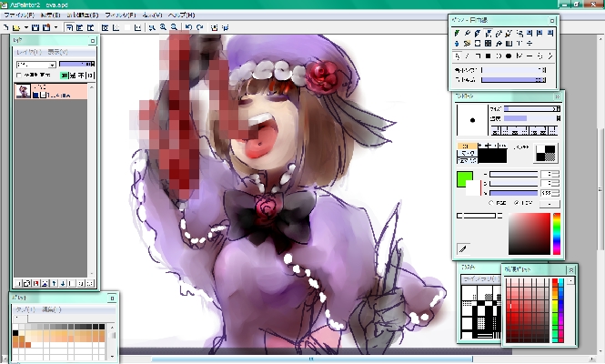Open the レイヤ(L) menu in layer panel

click(28, 52)
